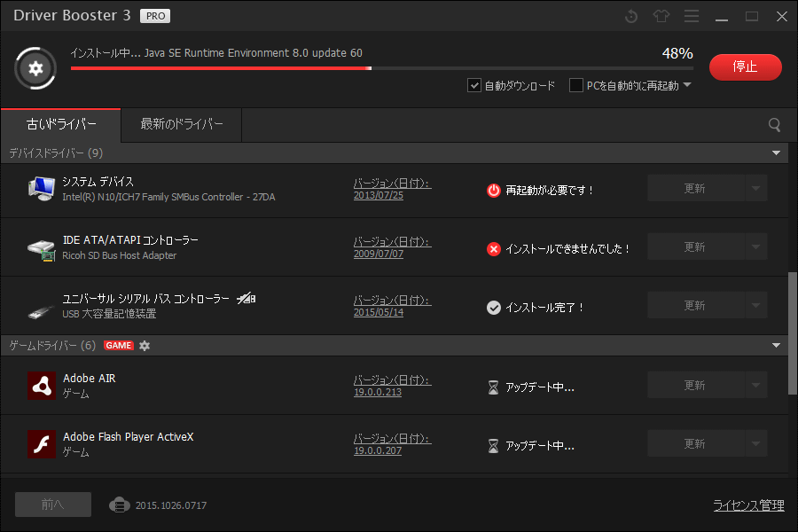Collapse the デバイスドライバー (9) section
The image size is (798, 532).
776,153
